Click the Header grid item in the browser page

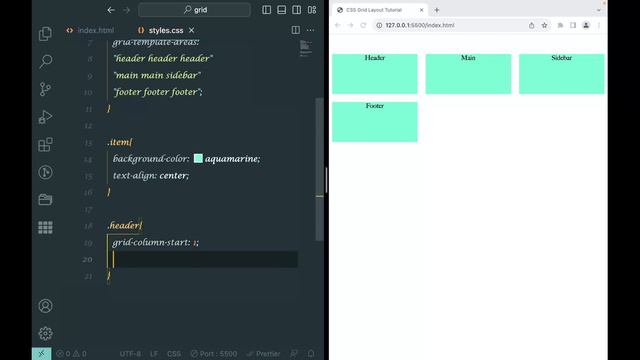point(375,74)
